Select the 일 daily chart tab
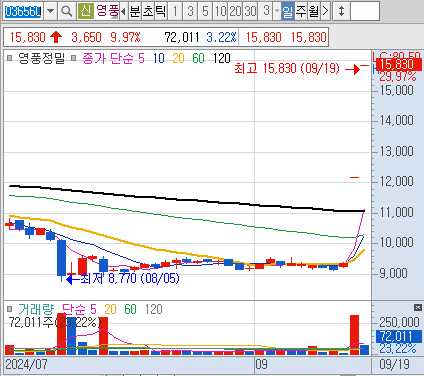Image resolution: width=424 pixels, height=376 pixels. click(x=287, y=12)
